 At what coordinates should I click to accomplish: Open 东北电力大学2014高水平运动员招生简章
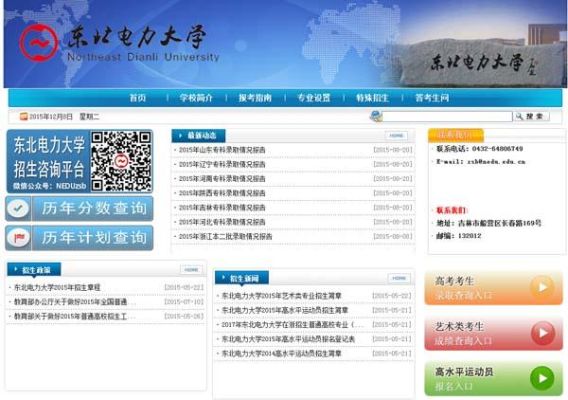click(281, 354)
